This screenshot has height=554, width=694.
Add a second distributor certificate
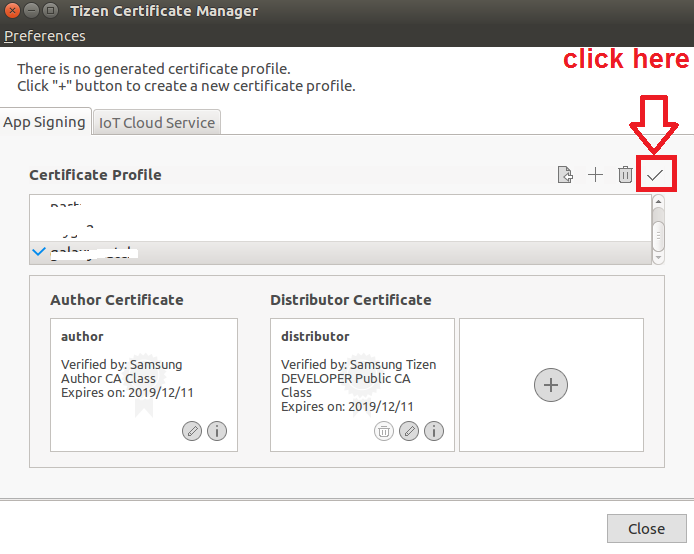point(551,385)
